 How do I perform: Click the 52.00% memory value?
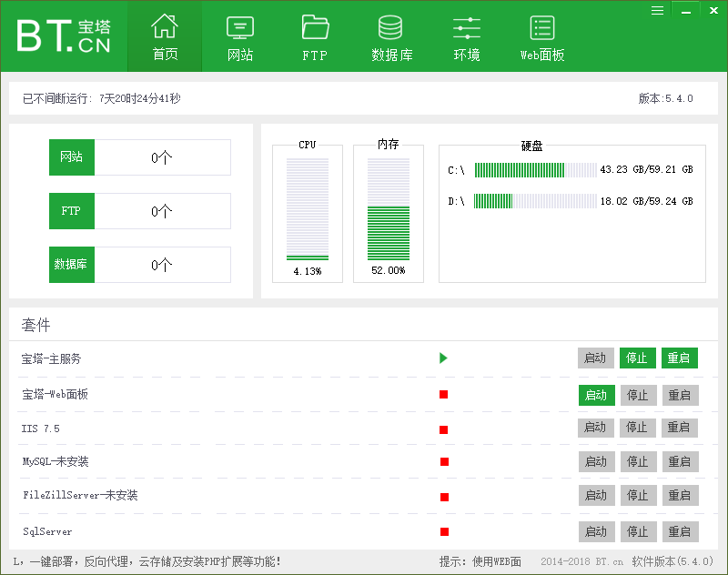point(389,270)
